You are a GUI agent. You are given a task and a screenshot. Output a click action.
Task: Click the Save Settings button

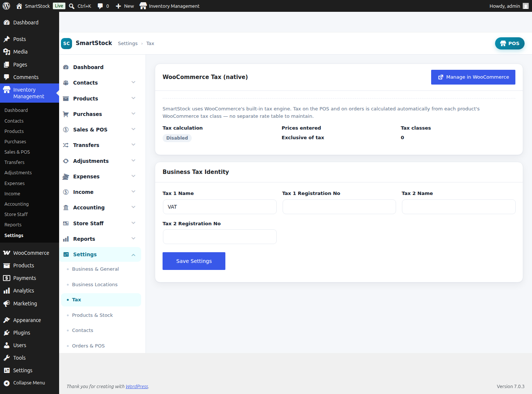click(194, 261)
